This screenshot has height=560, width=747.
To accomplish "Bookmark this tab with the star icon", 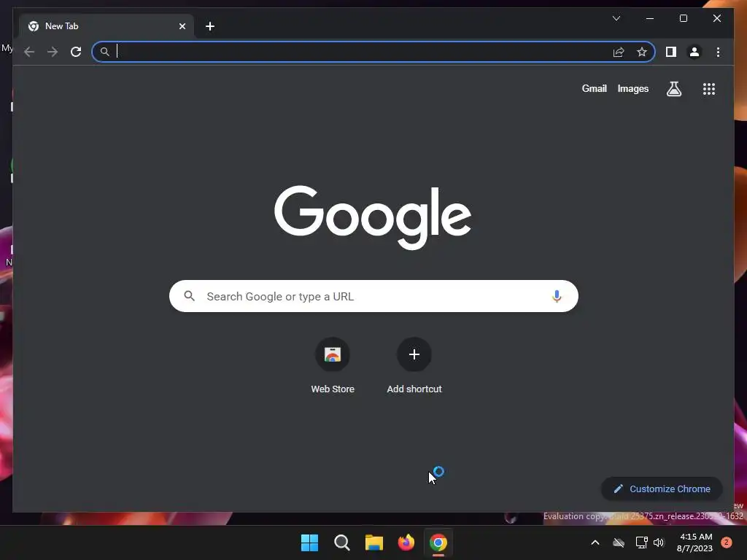I will click(x=642, y=52).
